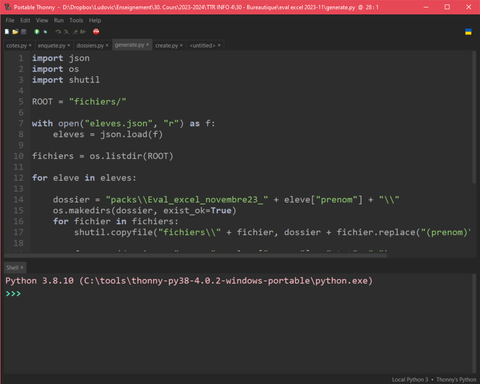Click the Save file disk icon
480x384 pixels.
click(x=24, y=32)
